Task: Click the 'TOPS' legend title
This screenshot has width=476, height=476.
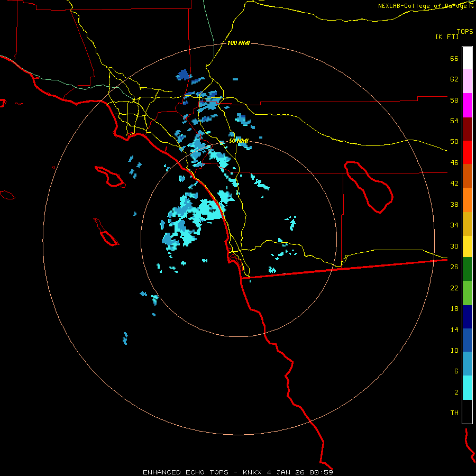Action: tap(465, 32)
